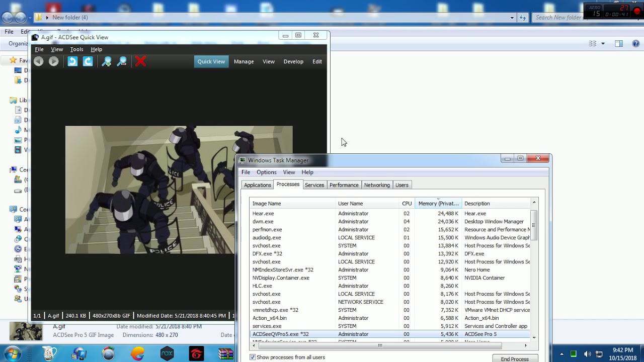Show hidden tray icons arrow
Image resolution: width=644 pixels, height=362 pixels.
[x=561, y=354]
